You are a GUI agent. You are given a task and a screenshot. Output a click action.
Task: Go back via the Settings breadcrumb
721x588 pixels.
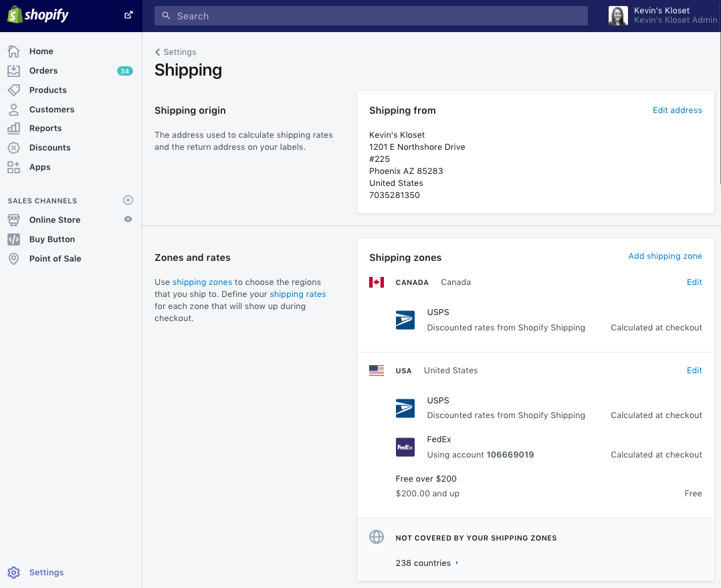(175, 52)
